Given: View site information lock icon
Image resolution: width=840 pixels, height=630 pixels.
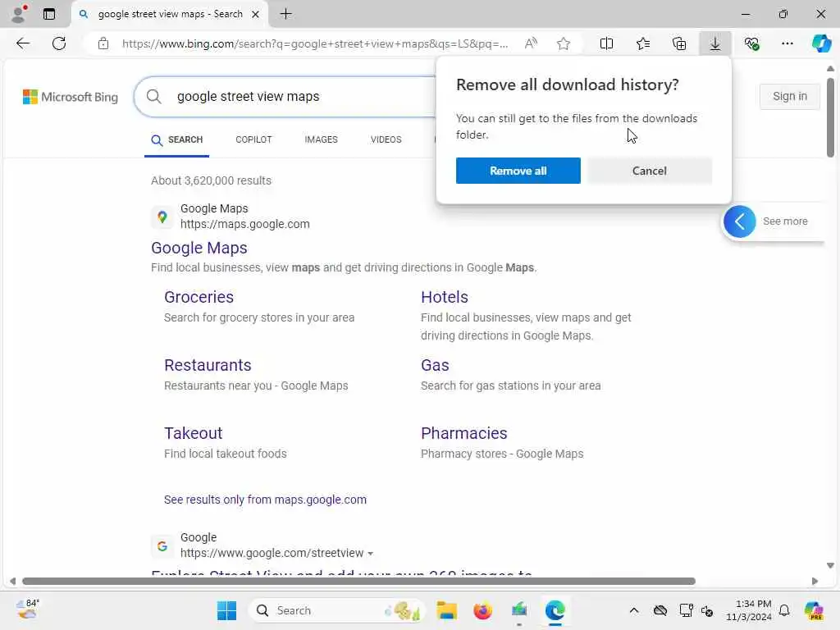Looking at the screenshot, I should click(103, 43).
